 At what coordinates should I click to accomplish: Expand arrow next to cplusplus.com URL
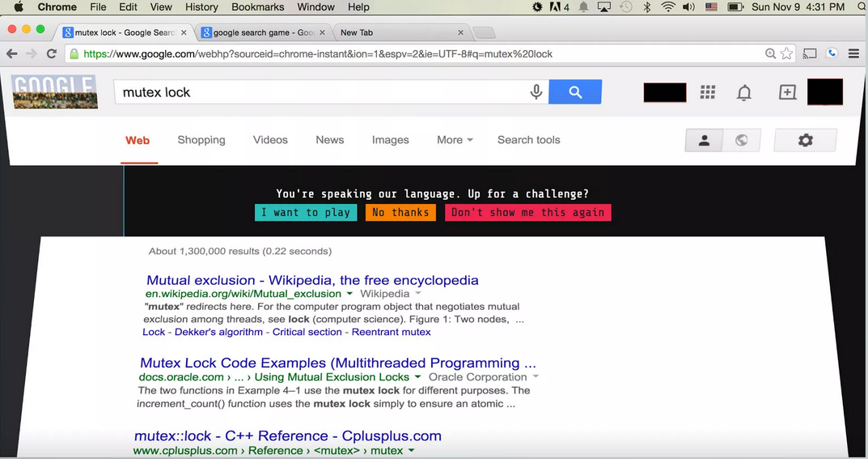click(x=411, y=451)
